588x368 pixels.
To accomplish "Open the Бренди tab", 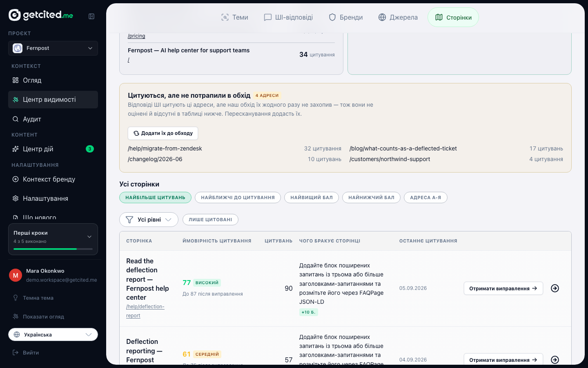I will pos(346,17).
